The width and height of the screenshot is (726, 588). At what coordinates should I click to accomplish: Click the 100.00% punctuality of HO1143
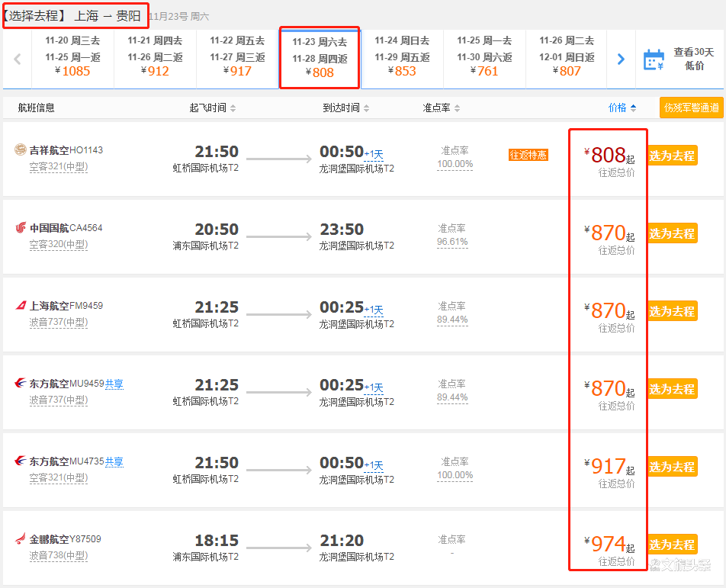tap(455, 164)
